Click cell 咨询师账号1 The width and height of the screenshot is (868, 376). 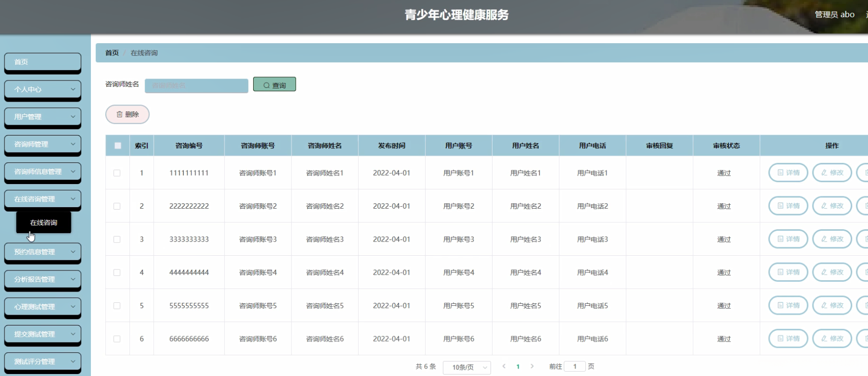tap(258, 173)
